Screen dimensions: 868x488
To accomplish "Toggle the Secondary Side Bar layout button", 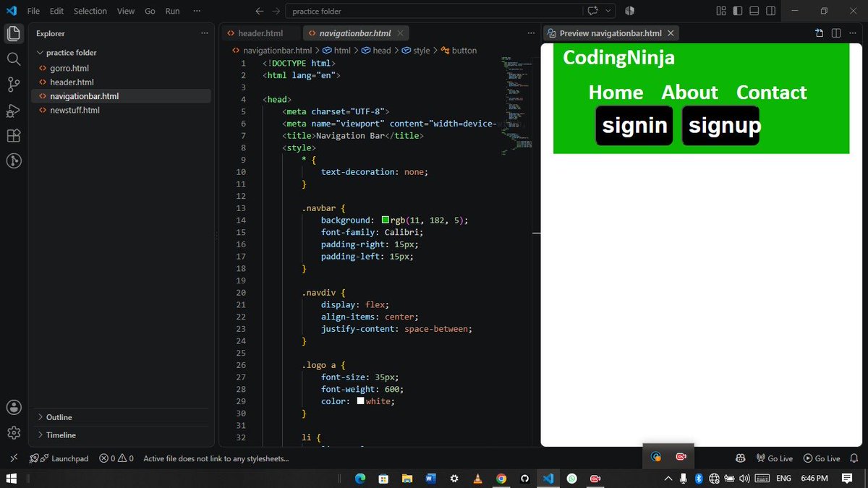I will tap(771, 11).
